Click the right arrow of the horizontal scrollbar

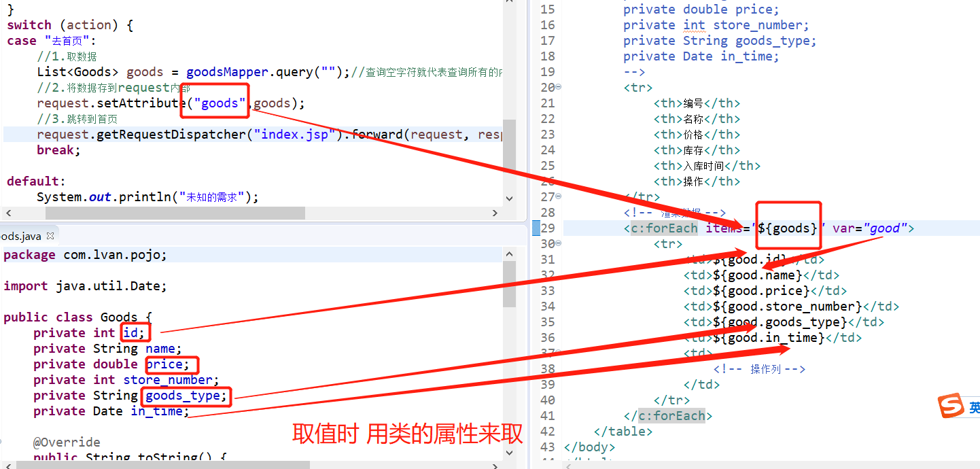495,213
